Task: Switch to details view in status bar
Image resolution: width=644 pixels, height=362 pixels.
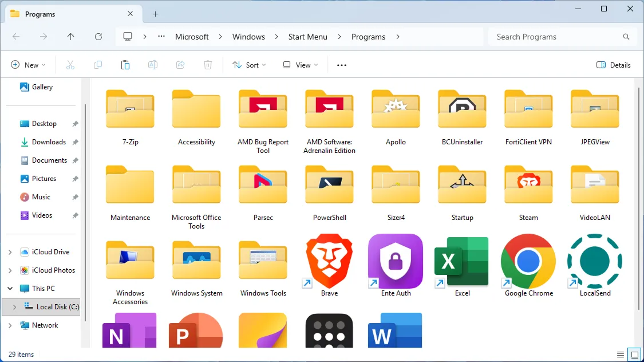Action: [x=620, y=354]
